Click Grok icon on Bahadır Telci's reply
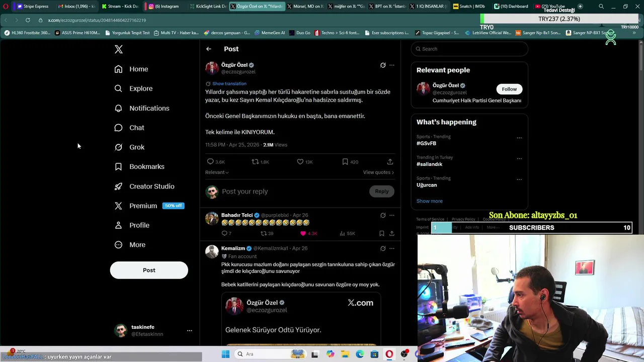This screenshot has width=644, height=362. [383, 215]
